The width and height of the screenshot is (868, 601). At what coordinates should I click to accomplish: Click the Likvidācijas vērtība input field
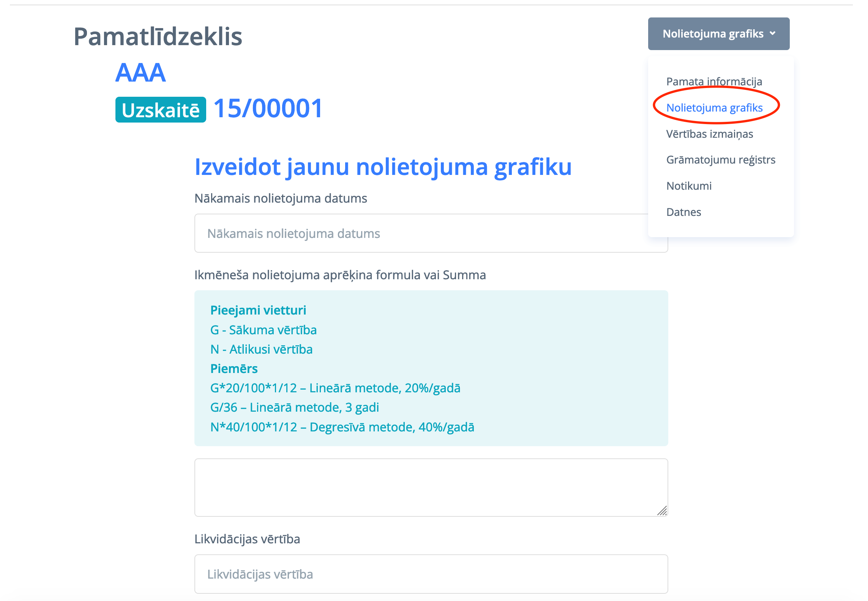431,574
